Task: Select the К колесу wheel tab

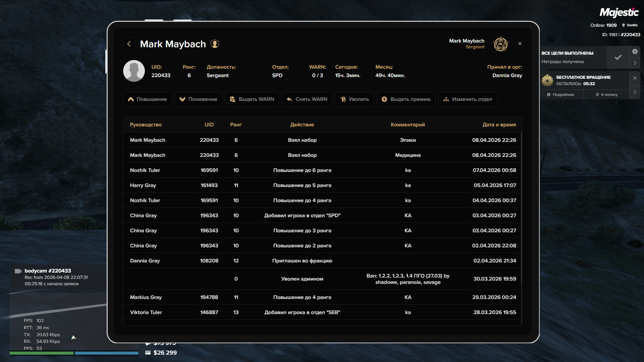Action: pyautogui.click(x=606, y=95)
